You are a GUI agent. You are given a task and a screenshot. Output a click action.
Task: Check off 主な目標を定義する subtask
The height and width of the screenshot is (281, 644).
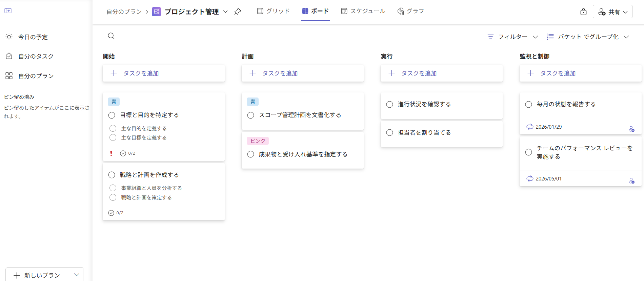click(x=113, y=137)
